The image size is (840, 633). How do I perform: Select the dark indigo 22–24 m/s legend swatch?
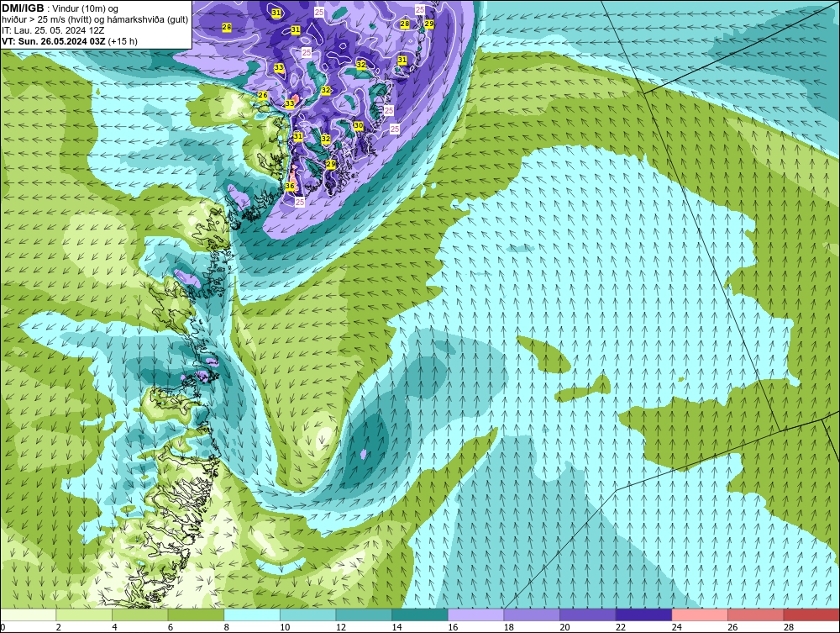(x=643, y=615)
